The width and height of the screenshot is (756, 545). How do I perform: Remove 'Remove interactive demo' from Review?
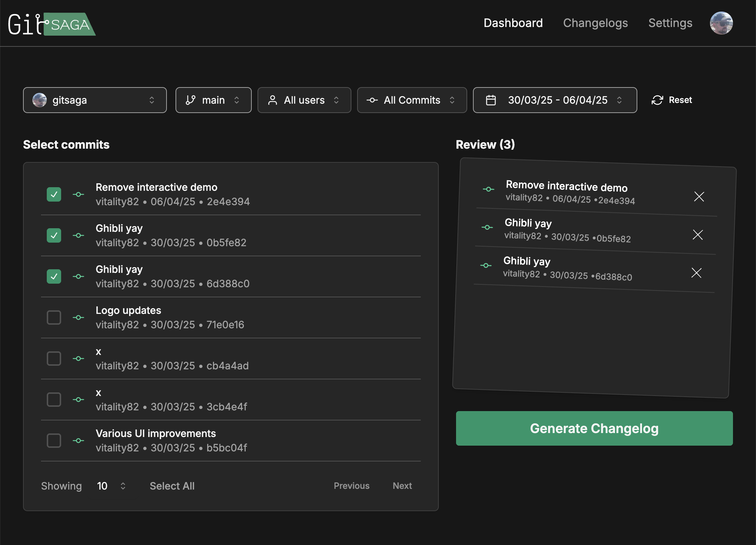coord(699,197)
